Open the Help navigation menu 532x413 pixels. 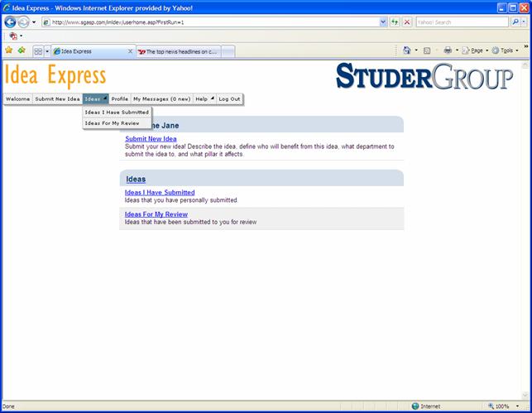(204, 98)
